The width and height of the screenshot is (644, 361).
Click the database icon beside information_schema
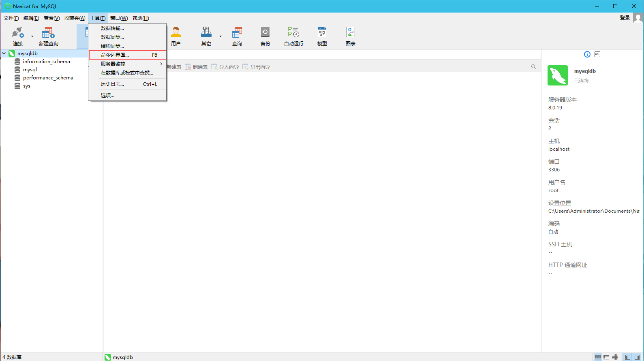(17, 62)
